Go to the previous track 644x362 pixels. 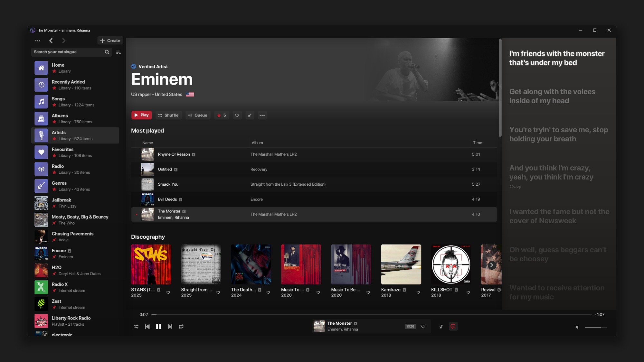pos(147,326)
